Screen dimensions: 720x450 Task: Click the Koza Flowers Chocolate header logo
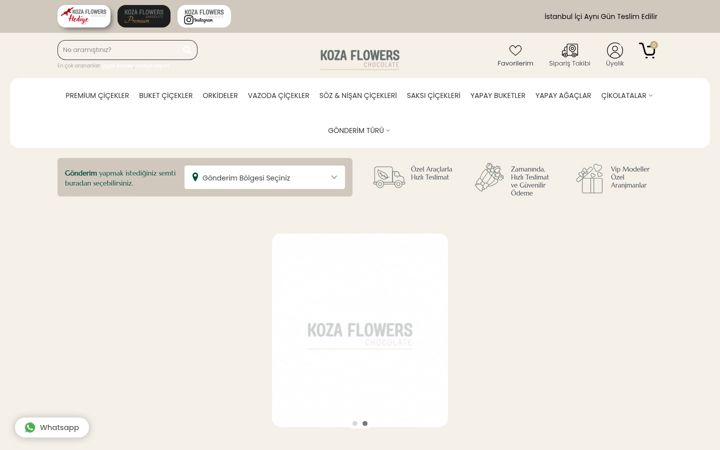coord(360,59)
